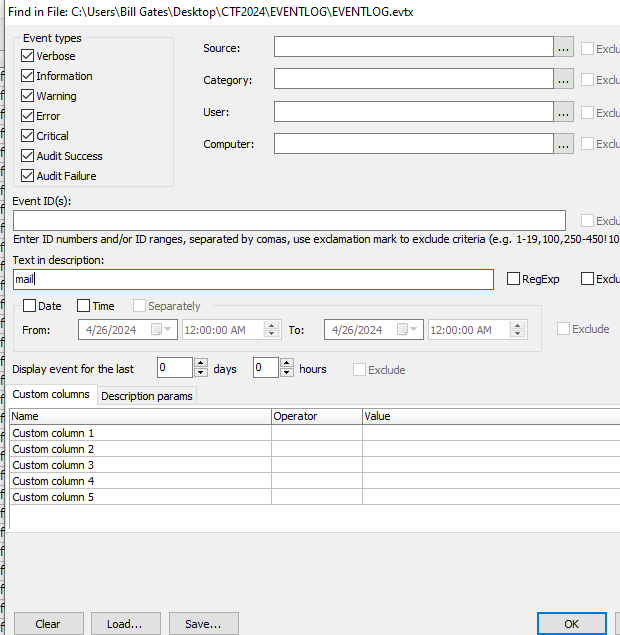The image size is (620, 635).
Task: Increase the days value with up arrow
Action: point(201,363)
